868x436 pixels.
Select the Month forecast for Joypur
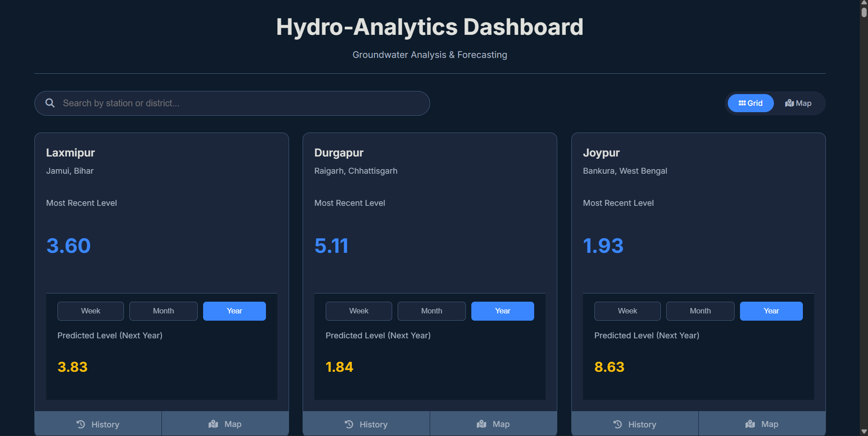pos(700,311)
